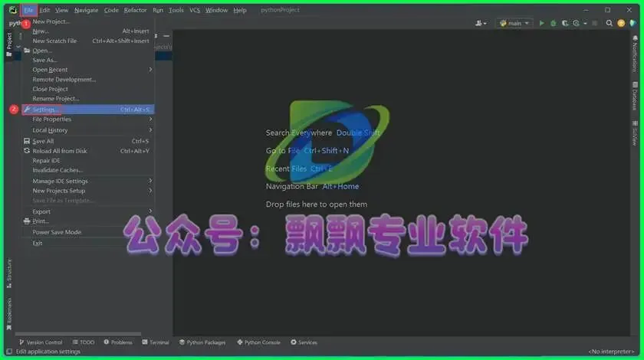Viewport: 644px width, 360px height.
Task: Open the Python Packages tab
Action: (x=202, y=342)
